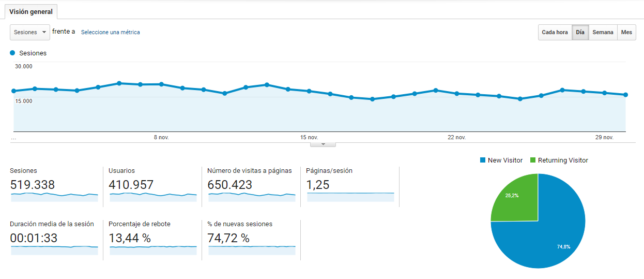The height and width of the screenshot is (279, 644).
Task: Switch graph to Mes view
Action: tap(626, 32)
